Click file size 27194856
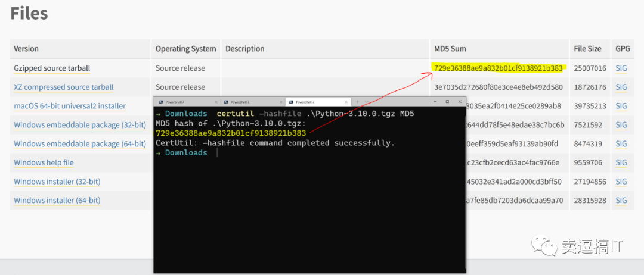Image resolution: width=644 pixels, height=275 pixels. pos(590,182)
